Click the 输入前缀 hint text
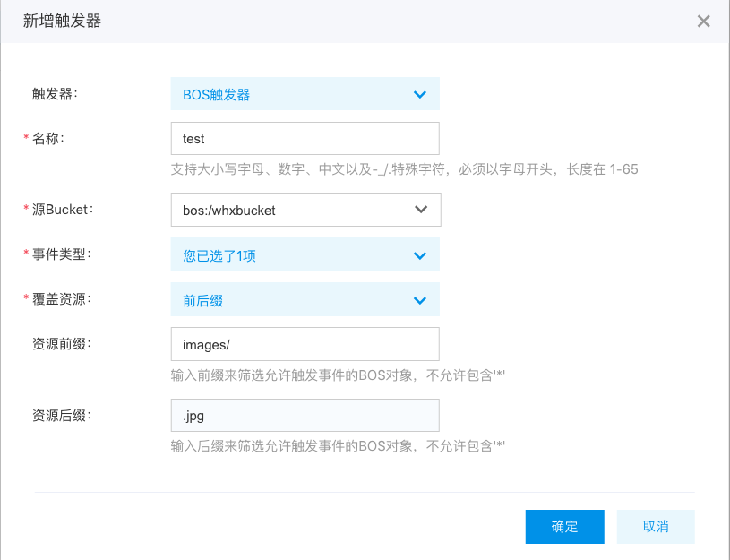This screenshot has height=560, width=730. click(338, 375)
